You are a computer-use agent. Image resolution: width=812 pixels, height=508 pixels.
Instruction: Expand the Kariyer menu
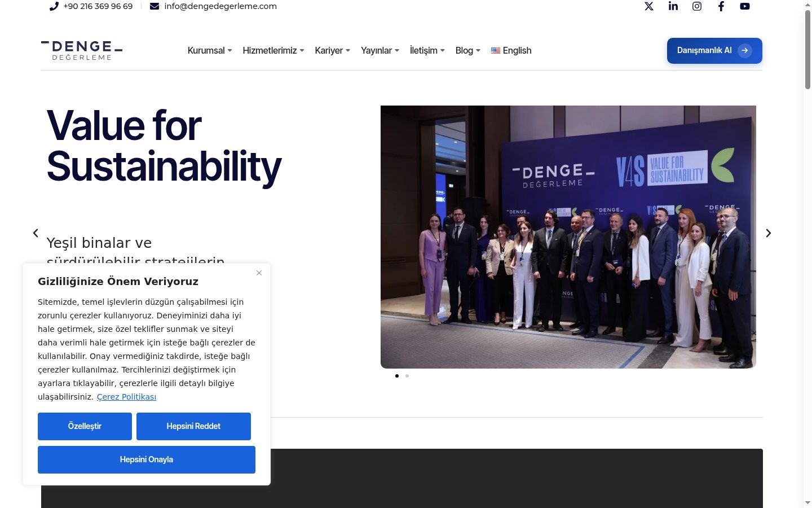[x=333, y=51]
